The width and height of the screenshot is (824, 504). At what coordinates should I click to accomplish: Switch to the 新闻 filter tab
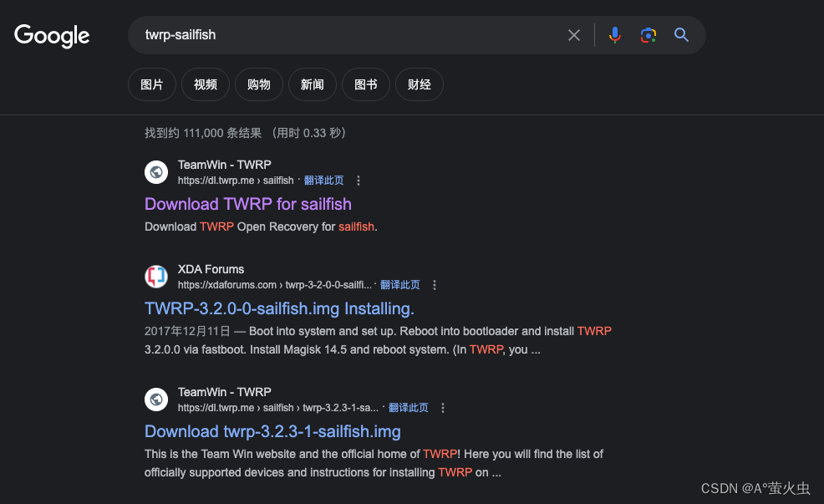point(313,84)
